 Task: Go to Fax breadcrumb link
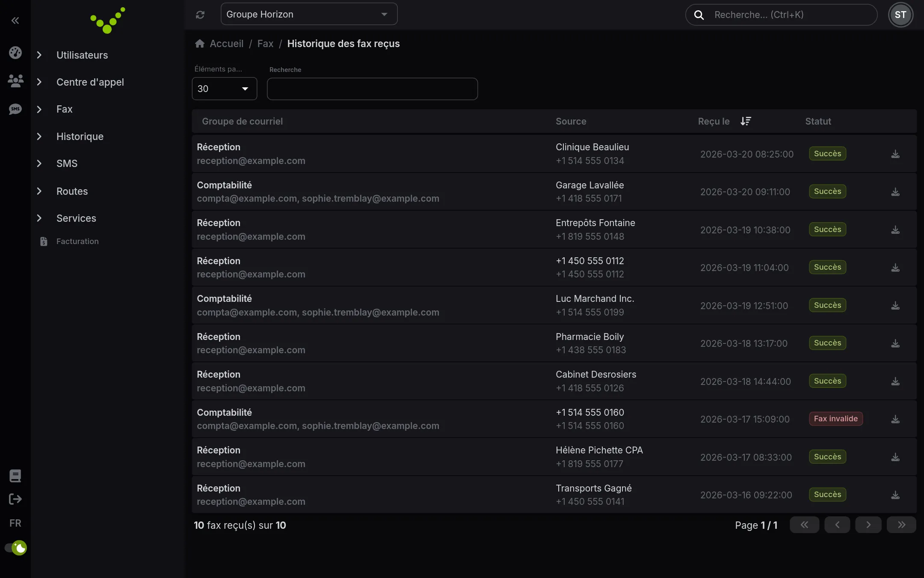pyautogui.click(x=265, y=44)
